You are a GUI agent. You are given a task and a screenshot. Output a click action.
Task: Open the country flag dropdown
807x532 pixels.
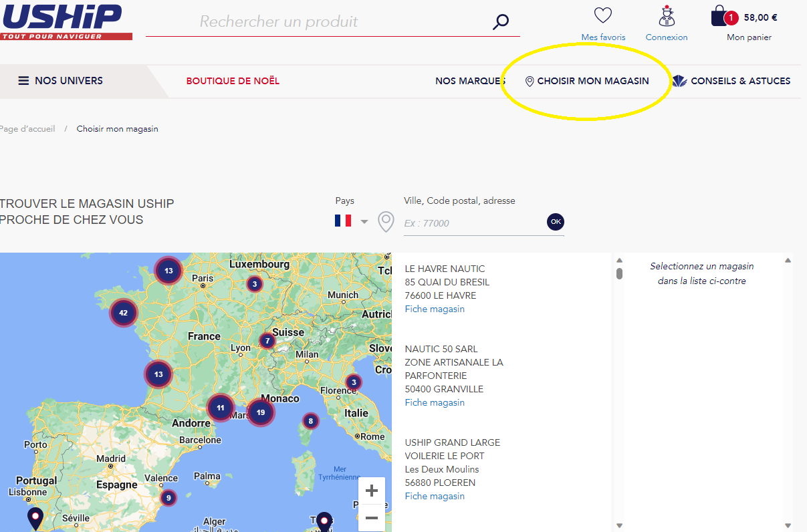(x=352, y=221)
